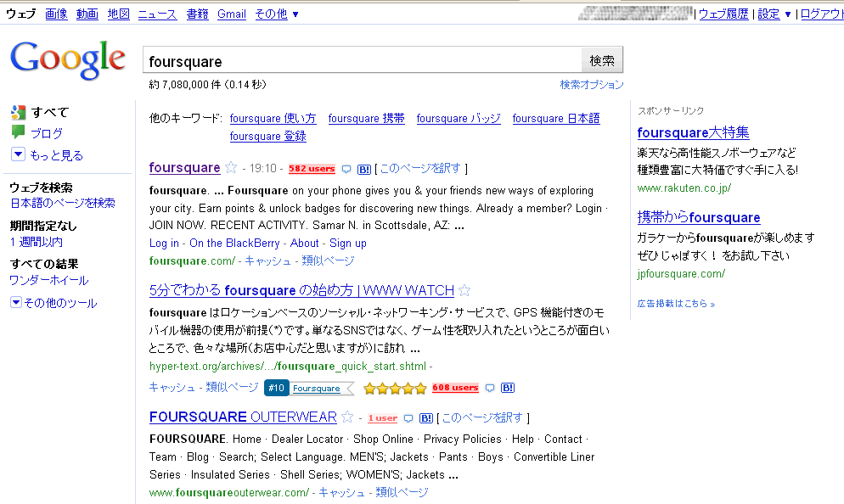Image resolution: width=844 pixels, height=504 pixels.
Task: Open FOURSQUARE OUTERWEAR result title
Action: tap(244, 417)
